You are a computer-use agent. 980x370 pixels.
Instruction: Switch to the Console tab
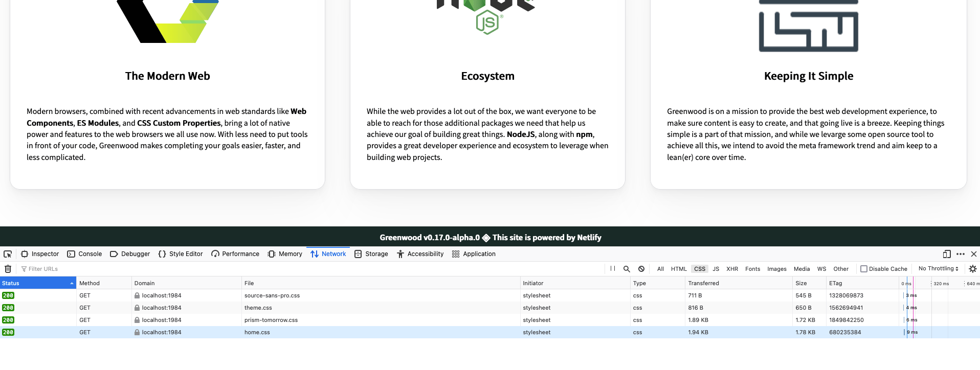(85, 254)
